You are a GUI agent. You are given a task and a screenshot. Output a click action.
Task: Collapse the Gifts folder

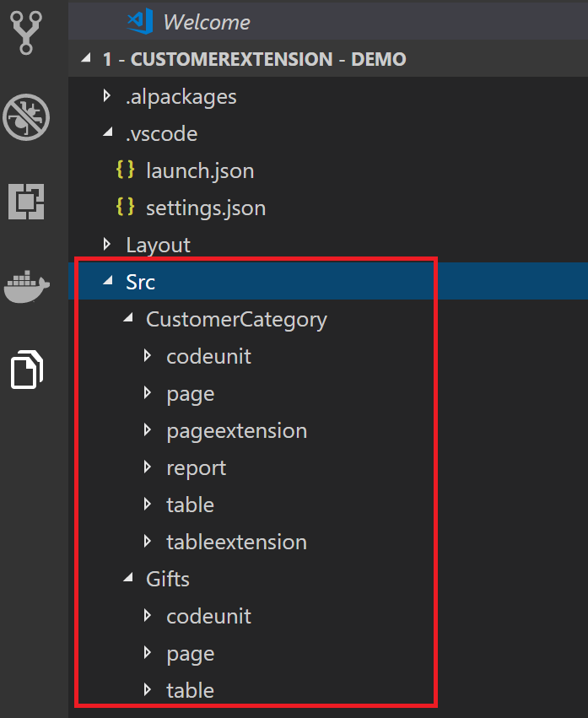[328, 580]
